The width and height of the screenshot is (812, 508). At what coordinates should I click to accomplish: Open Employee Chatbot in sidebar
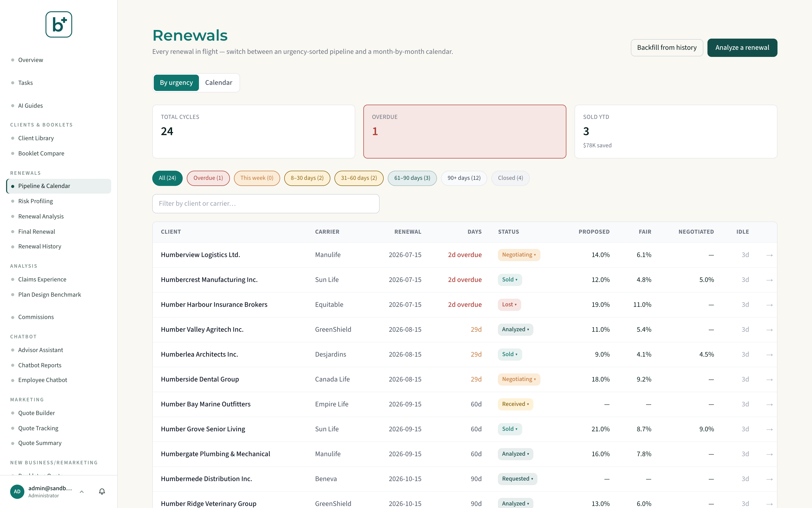(x=43, y=380)
